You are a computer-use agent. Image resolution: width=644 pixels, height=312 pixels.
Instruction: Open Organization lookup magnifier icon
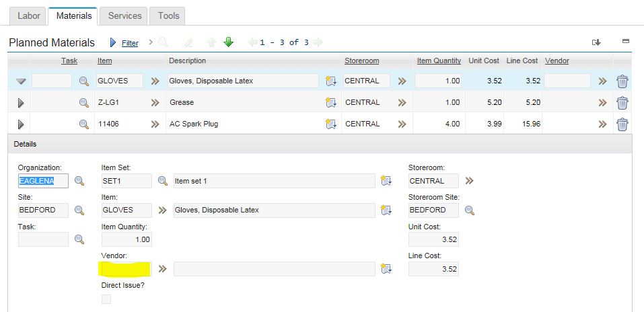tap(79, 181)
